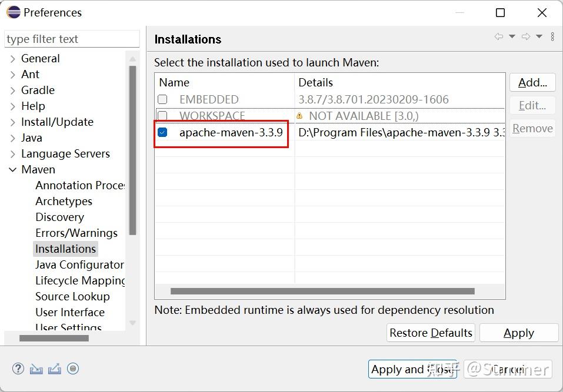
Task: Select the Language Servers category
Action: coord(65,154)
